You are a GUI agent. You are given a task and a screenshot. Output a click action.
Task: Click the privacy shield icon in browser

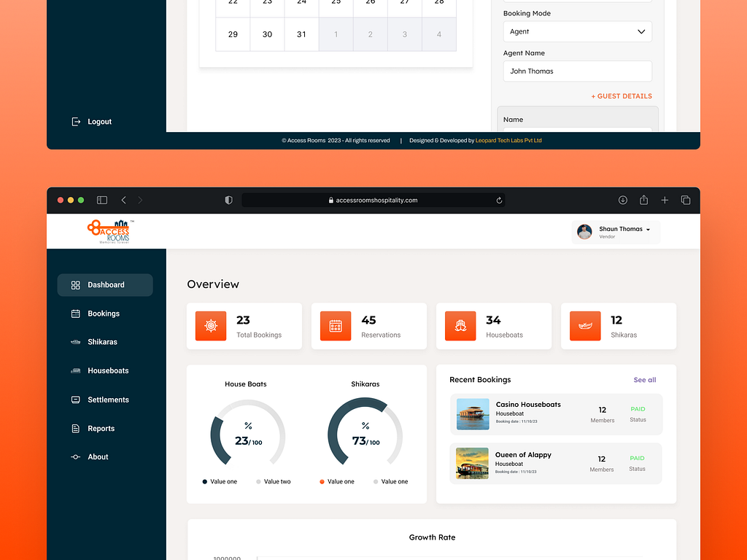click(228, 201)
